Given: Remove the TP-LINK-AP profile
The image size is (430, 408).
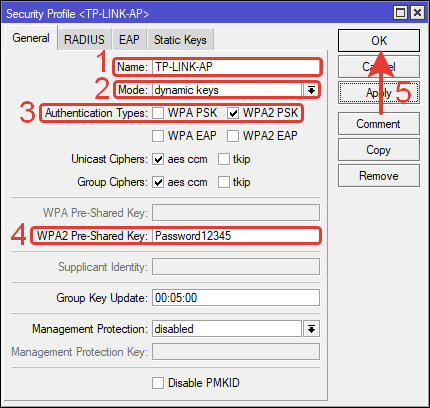Looking at the screenshot, I should (x=379, y=176).
